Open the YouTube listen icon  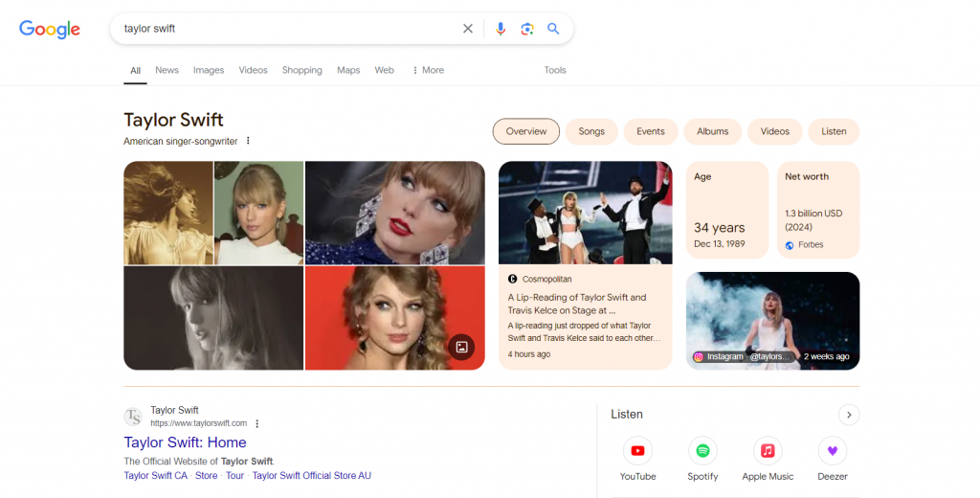[x=637, y=451]
